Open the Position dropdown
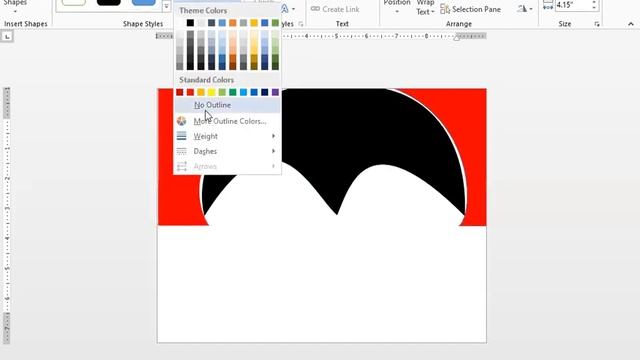 [397, 7]
